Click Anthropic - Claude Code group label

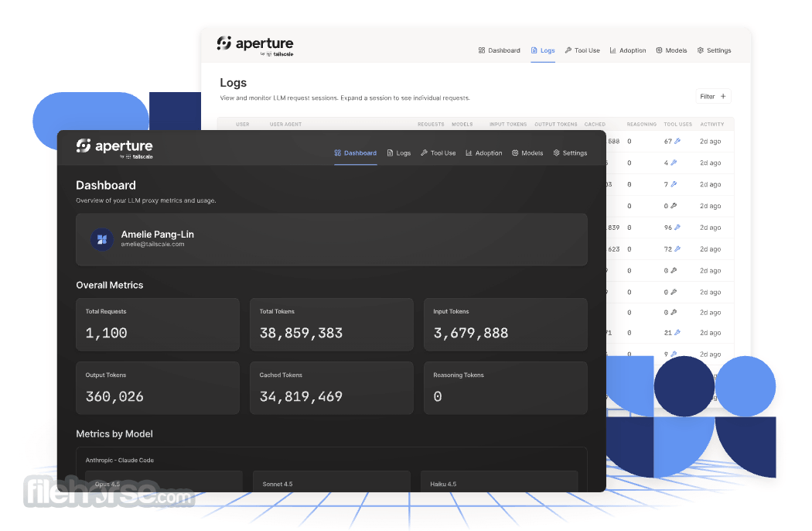(x=120, y=461)
